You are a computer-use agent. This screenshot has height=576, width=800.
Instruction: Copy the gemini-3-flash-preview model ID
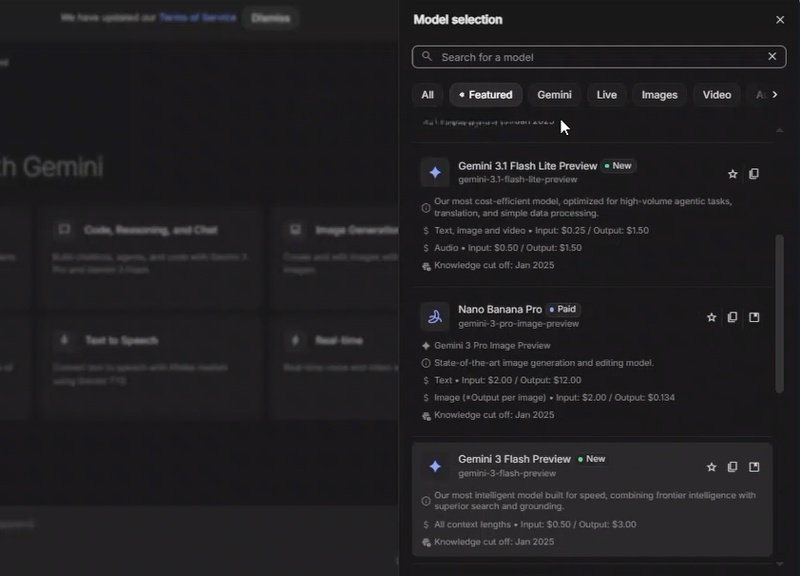pyautogui.click(x=732, y=467)
